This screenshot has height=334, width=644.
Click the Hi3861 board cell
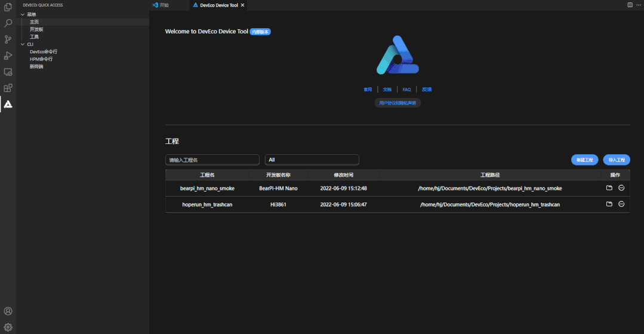pos(279,204)
